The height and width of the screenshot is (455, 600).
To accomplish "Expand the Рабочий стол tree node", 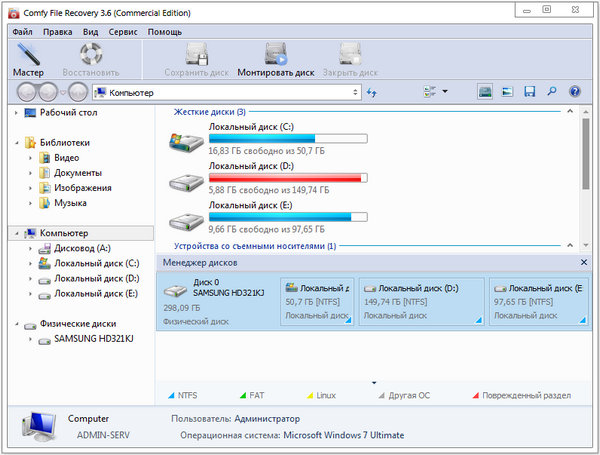I will tap(18, 113).
